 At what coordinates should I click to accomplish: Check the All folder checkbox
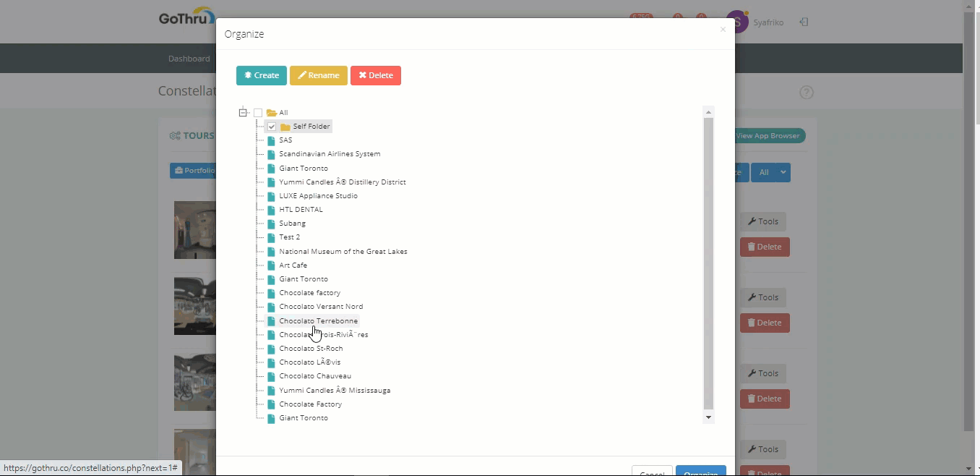[258, 113]
